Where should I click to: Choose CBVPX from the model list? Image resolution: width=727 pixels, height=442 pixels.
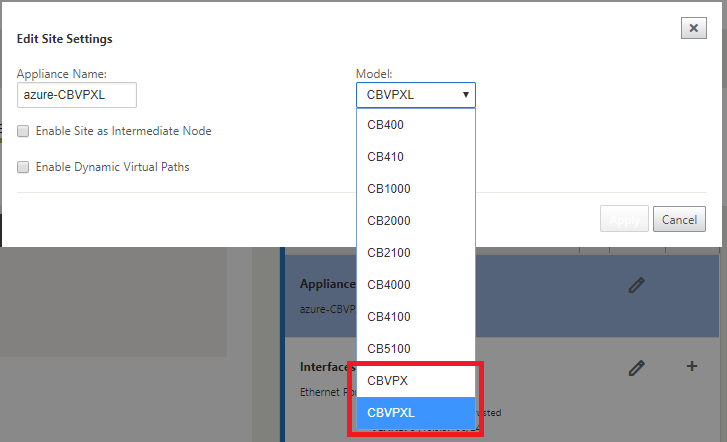[x=416, y=381]
